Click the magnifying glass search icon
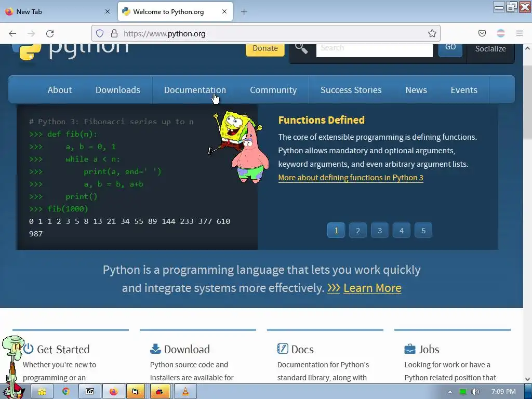Screen dimensions: 532x399 pos(301,49)
